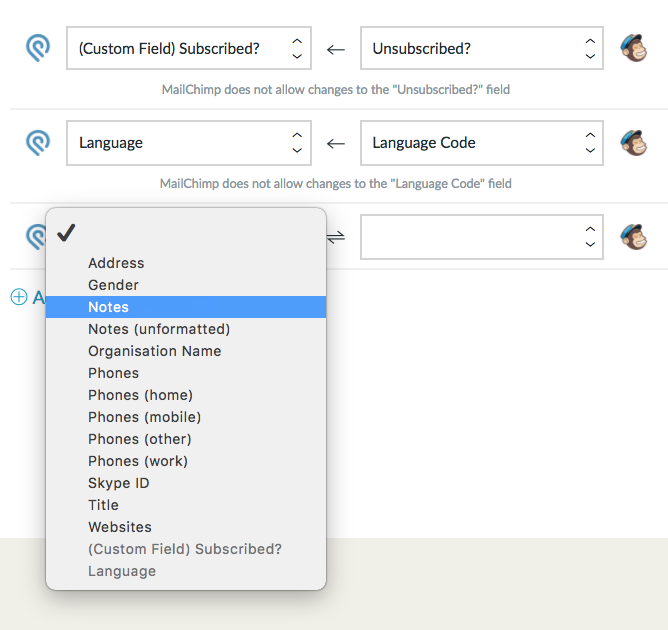Open the empty Mailchimp field dropdown

[x=482, y=237]
